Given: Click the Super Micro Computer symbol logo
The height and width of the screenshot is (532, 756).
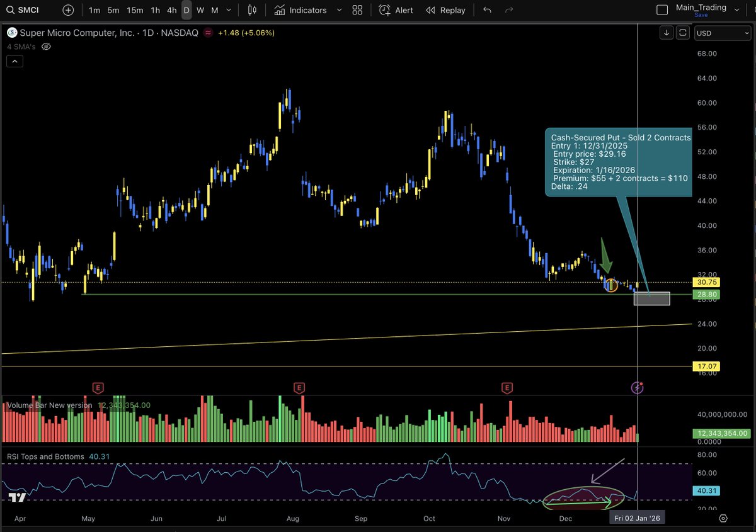Looking at the screenshot, I should pyautogui.click(x=12, y=33).
